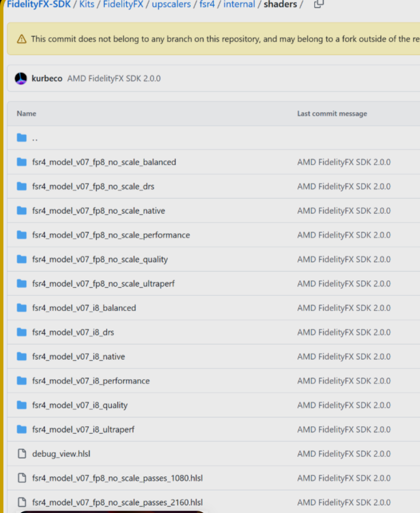Go to upscalers breadcrumb folder
Screen dimensions: 420x513
[171, 4]
